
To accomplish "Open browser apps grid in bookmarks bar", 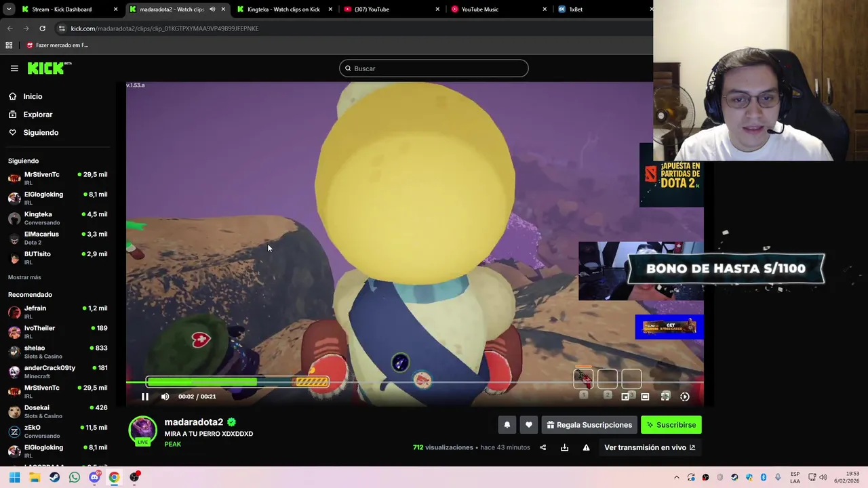I will pyautogui.click(x=9, y=45).
